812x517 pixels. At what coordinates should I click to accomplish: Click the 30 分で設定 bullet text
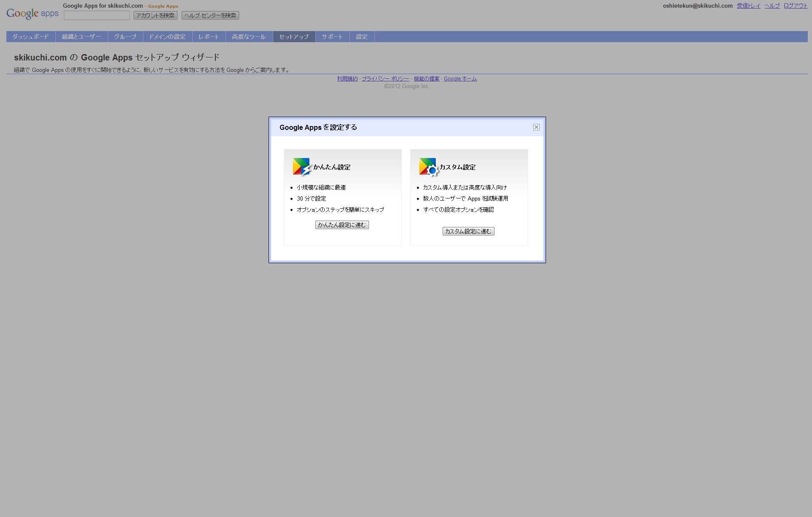[x=312, y=198]
